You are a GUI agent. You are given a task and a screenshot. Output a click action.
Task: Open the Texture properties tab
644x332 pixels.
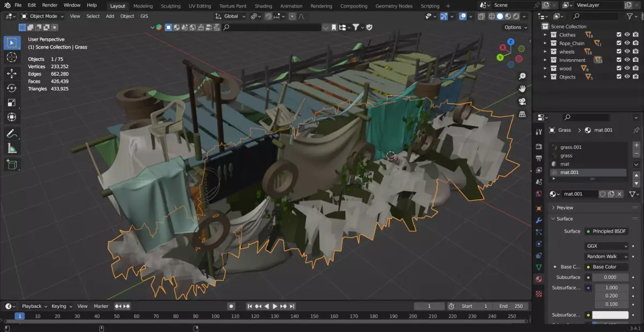tap(539, 293)
